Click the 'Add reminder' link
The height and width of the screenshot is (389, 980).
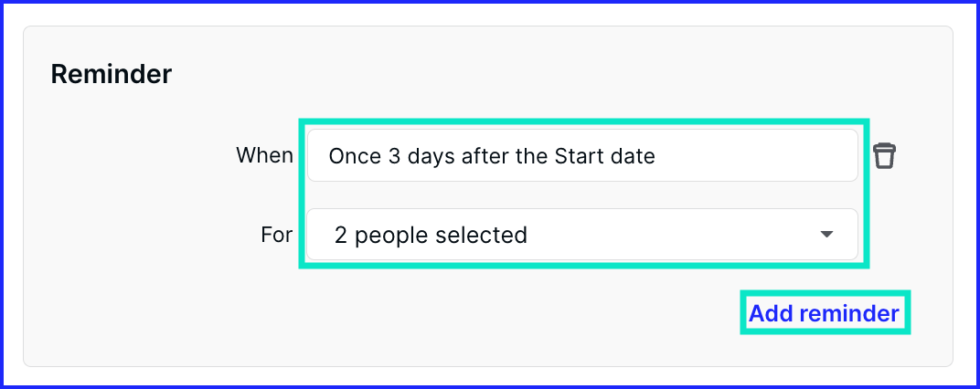pos(824,313)
